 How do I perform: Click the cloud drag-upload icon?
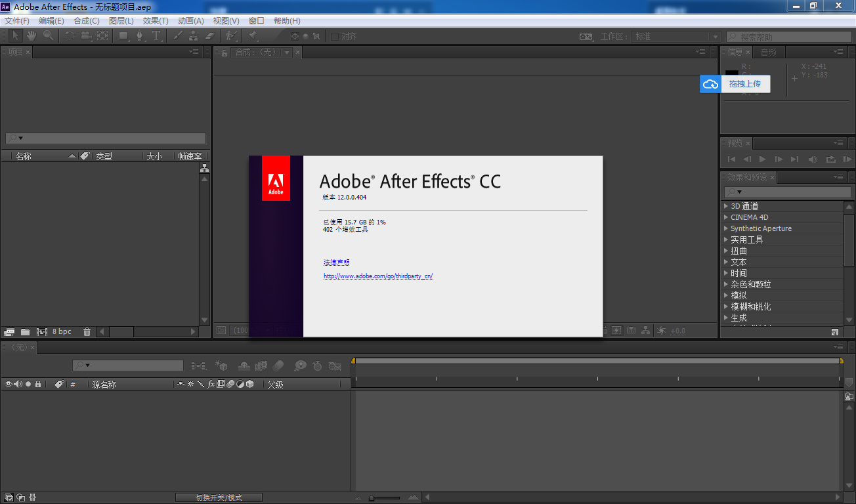point(710,84)
